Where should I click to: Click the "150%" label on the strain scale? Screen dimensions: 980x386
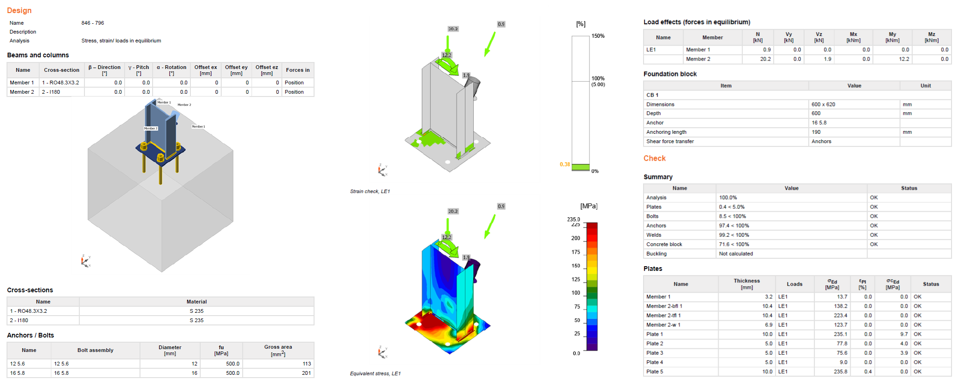pos(598,36)
